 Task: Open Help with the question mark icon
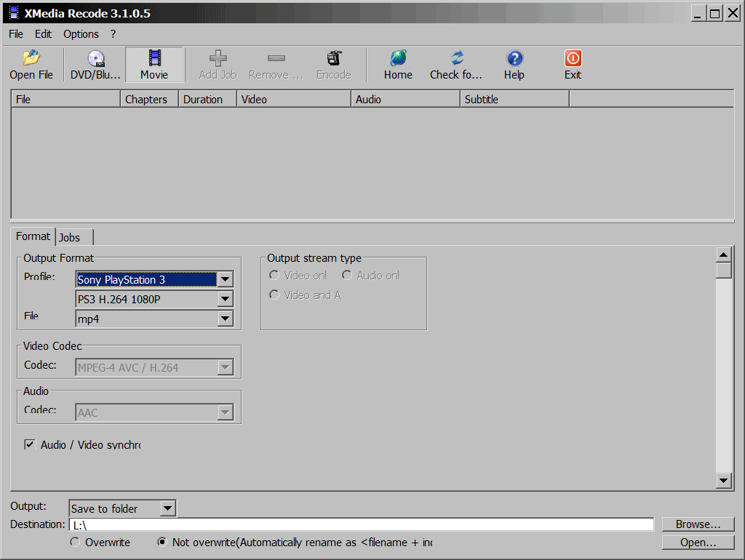pos(514,59)
